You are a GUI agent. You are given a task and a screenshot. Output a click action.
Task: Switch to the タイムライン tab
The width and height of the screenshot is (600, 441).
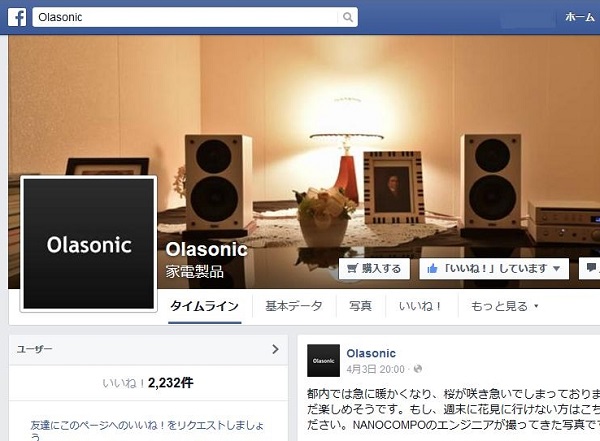pos(204,306)
